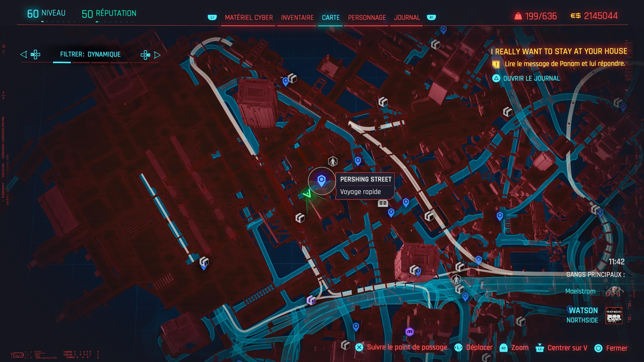Select the next map filter arrow

157,55
